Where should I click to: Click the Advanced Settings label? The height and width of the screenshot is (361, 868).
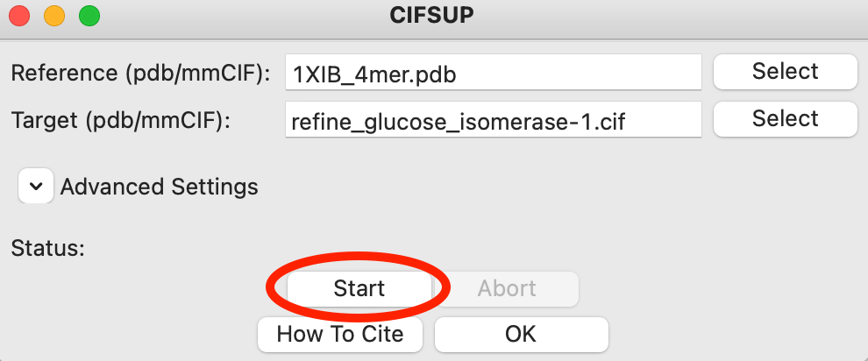coord(159,187)
